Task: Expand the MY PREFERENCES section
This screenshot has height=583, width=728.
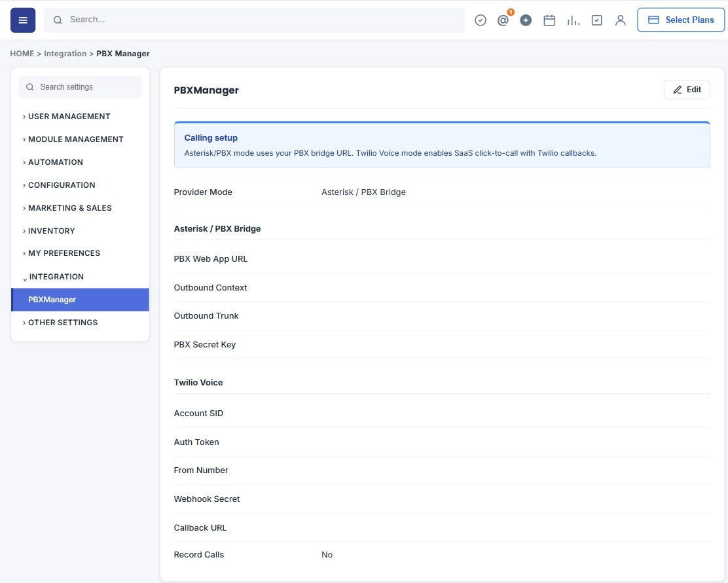Action: click(64, 253)
